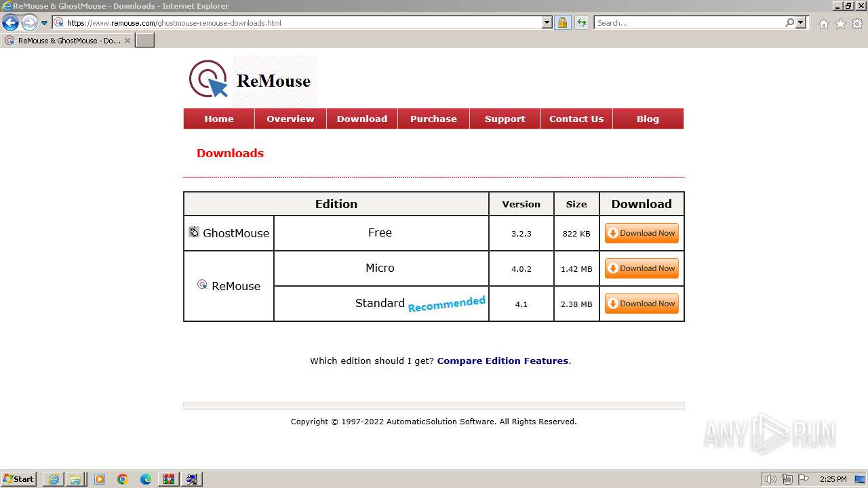
Task: Open the Home navigation menu item
Action: (x=219, y=119)
